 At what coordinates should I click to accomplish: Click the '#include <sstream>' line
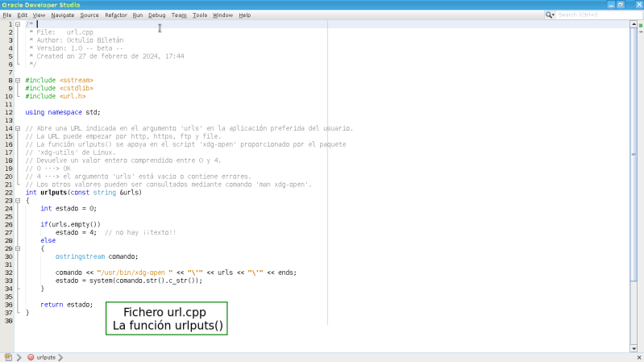59,80
